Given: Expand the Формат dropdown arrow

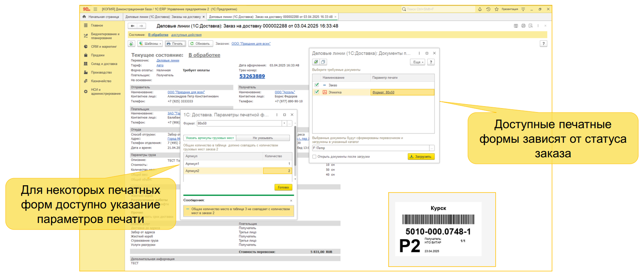Looking at the screenshot, I should pos(284,123).
